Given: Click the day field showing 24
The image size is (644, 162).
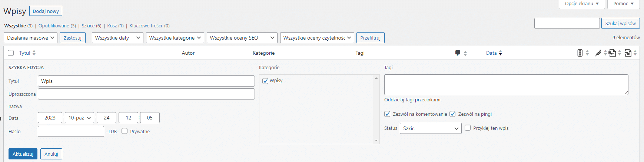Looking at the screenshot, I should (x=107, y=118).
